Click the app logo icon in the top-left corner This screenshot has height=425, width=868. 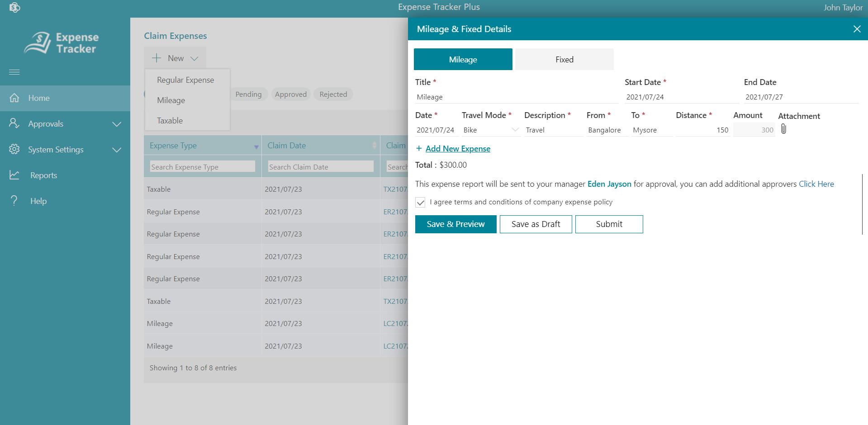tap(14, 7)
